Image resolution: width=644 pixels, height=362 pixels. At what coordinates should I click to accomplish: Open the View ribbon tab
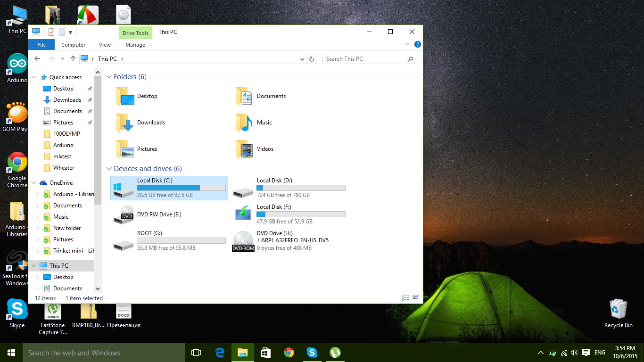105,45
